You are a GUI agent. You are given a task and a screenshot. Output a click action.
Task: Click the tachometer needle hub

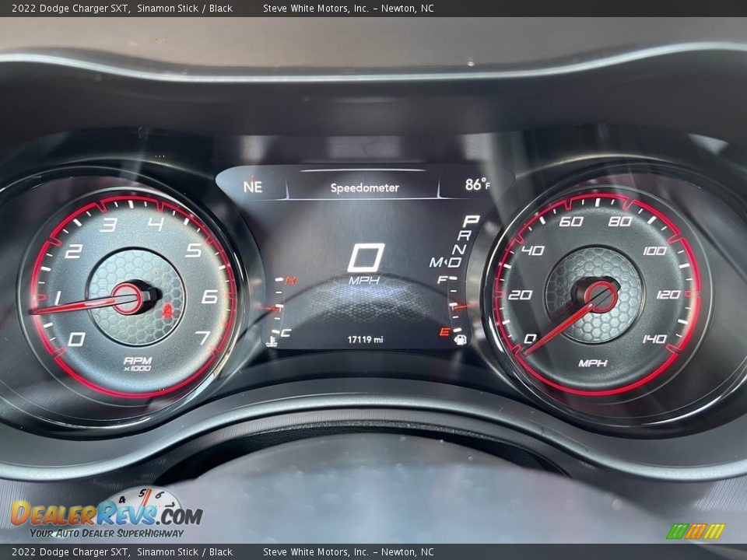[128, 299]
